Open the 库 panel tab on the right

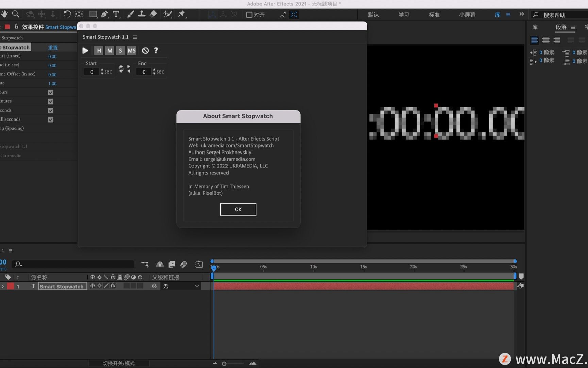pos(535,27)
